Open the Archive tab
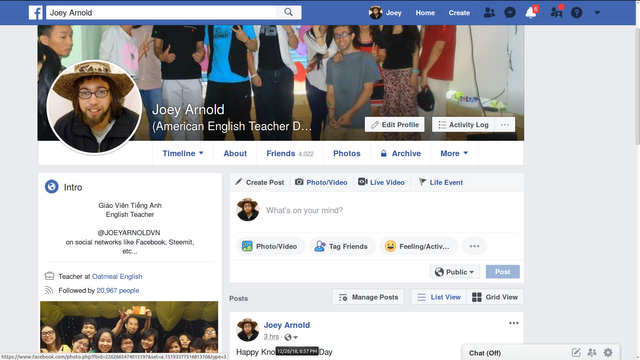Screen dimensions: 640x360 (400, 153)
